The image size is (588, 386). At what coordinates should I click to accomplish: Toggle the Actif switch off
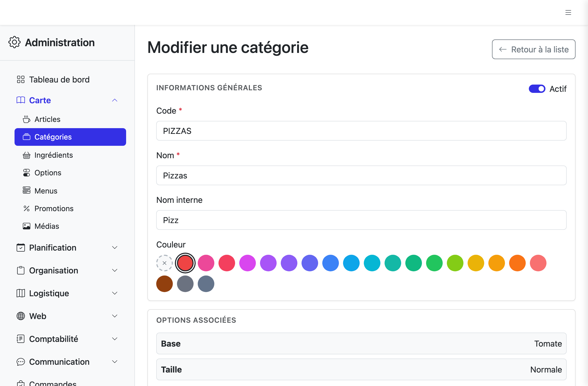tap(537, 89)
